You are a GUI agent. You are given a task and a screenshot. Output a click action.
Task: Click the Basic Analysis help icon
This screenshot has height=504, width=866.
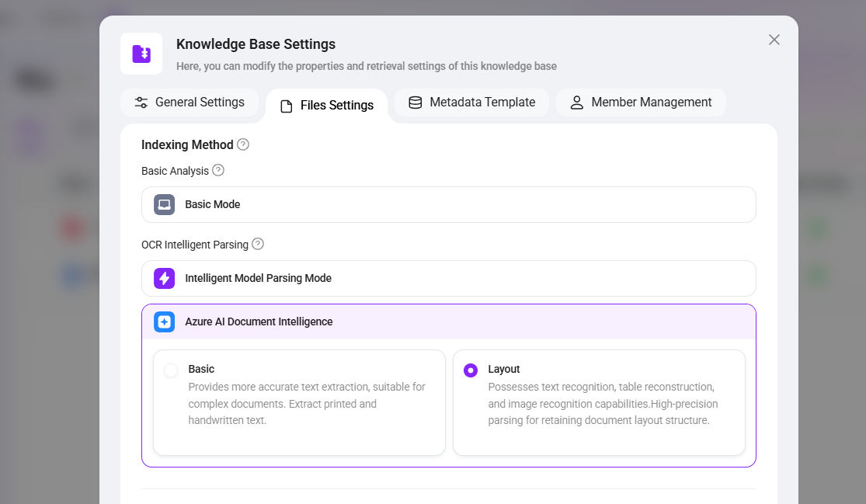pyautogui.click(x=218, y=170)
